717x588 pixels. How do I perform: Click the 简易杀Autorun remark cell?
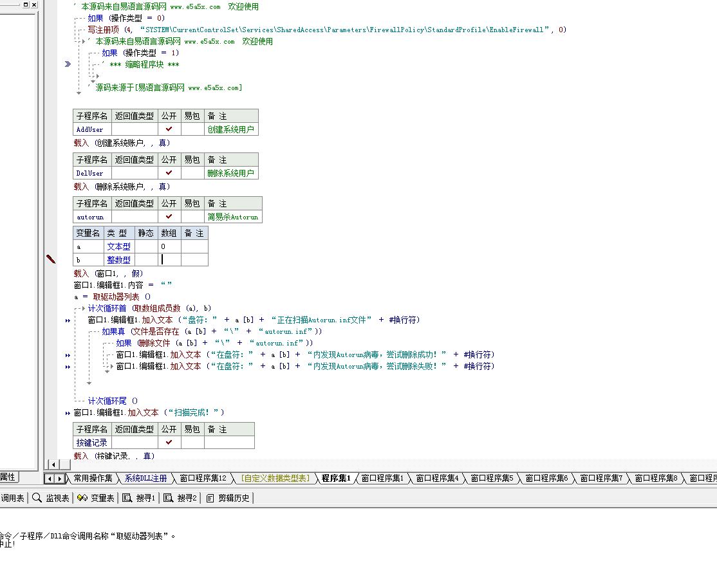[233, 216]
